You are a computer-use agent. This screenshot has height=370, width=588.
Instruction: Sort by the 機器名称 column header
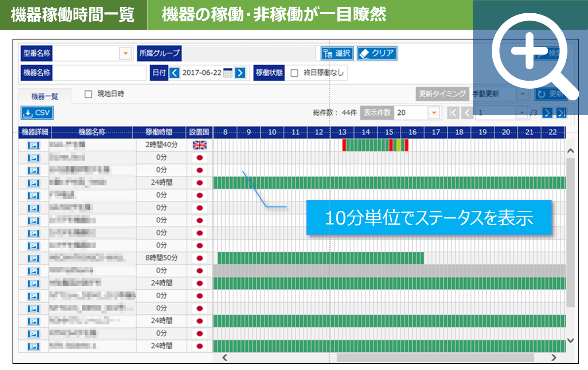(92, 132)
